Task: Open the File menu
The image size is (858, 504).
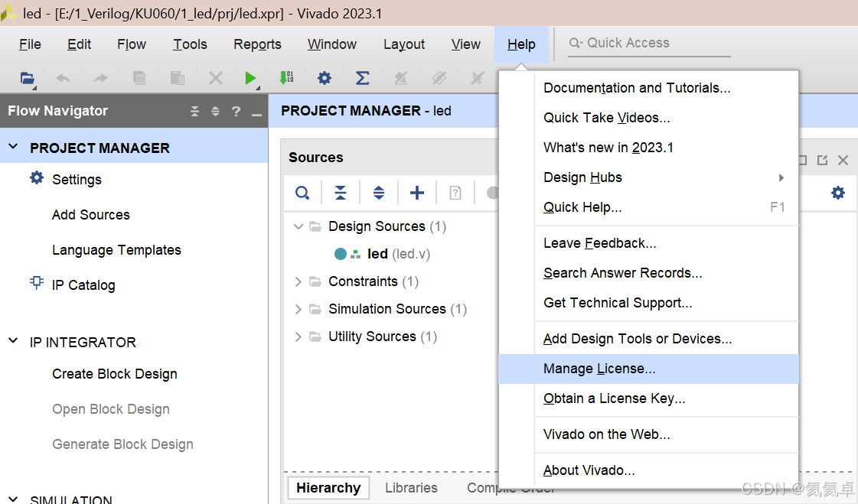Action: [30, 44]
